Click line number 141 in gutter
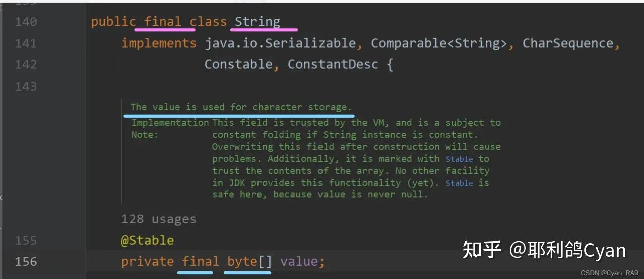Image resolution: width=644 pixels, height=279 pixels. point(26,43)
